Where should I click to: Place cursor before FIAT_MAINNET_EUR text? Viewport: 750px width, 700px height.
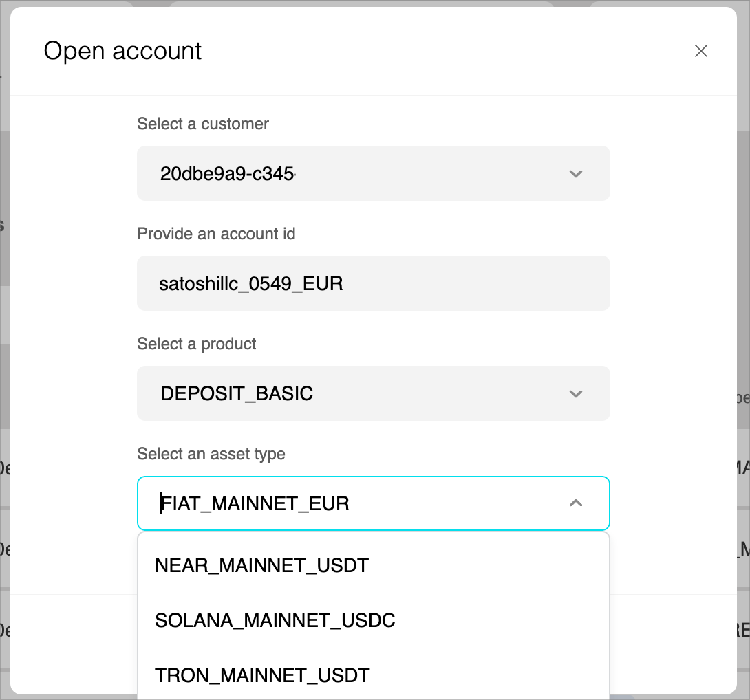162,503
